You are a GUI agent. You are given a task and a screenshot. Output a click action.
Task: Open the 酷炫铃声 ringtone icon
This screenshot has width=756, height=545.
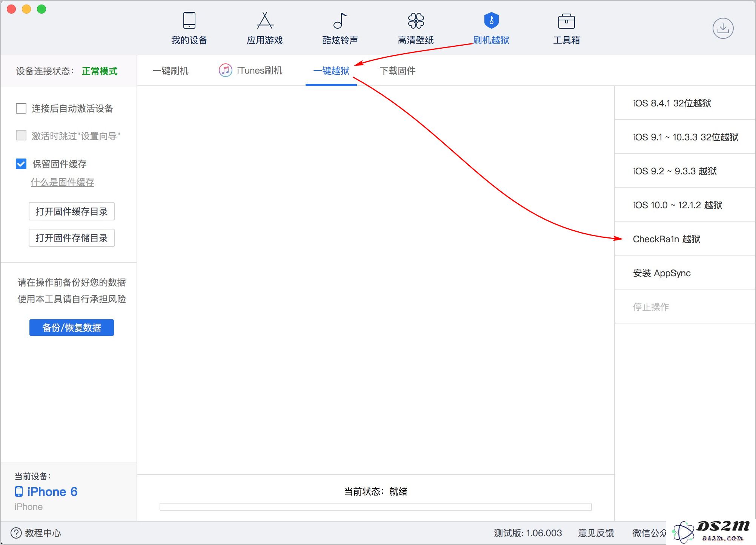point(340,20)
